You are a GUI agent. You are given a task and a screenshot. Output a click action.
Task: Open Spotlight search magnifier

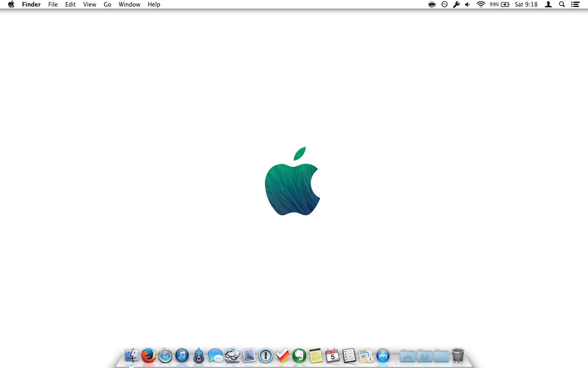(562, 4)
